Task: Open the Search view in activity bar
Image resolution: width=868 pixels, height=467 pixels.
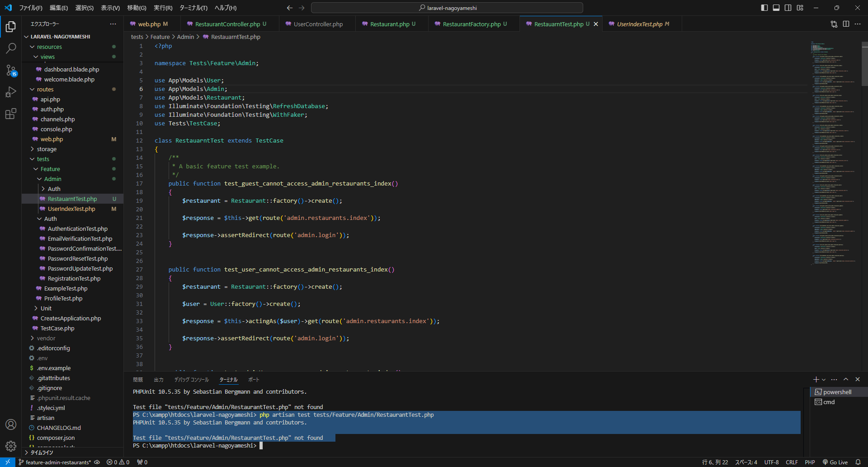Action: click(11, 48)
